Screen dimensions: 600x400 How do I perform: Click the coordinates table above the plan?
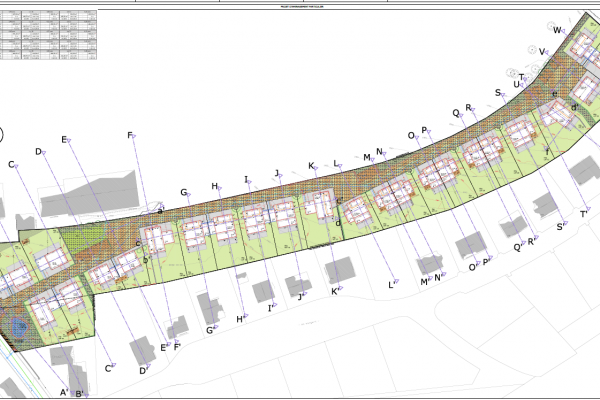(x=48, y=35)
